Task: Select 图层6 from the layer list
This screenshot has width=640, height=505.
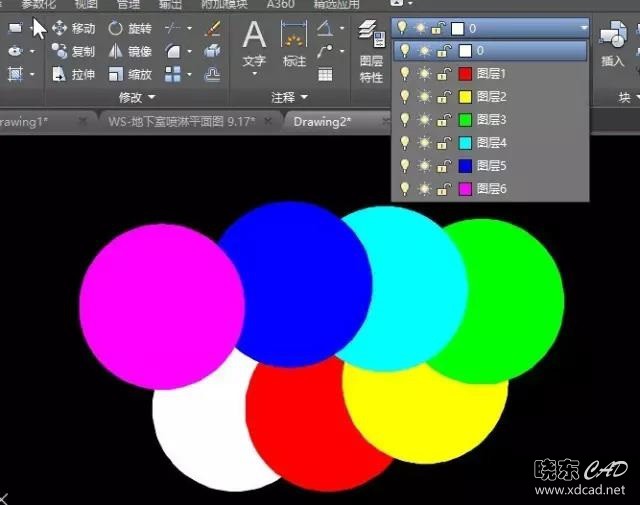Action: (x=492, y=188)
